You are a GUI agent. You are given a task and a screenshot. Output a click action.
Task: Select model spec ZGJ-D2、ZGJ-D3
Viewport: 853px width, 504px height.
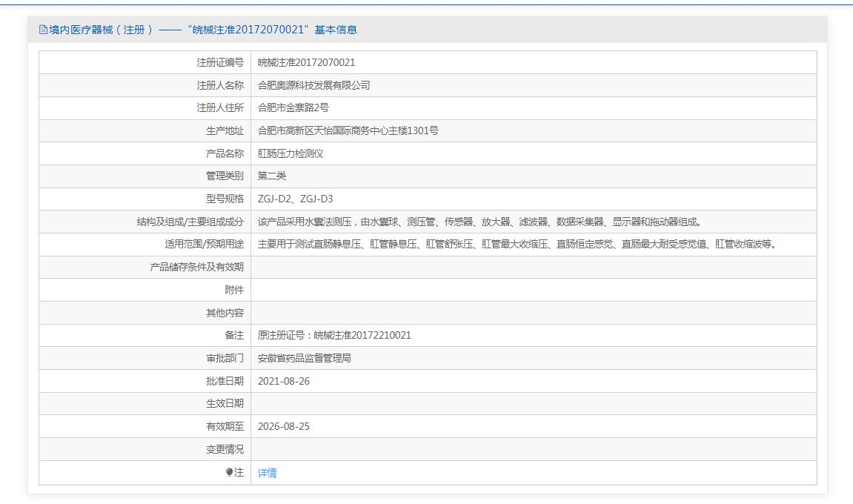296,199
